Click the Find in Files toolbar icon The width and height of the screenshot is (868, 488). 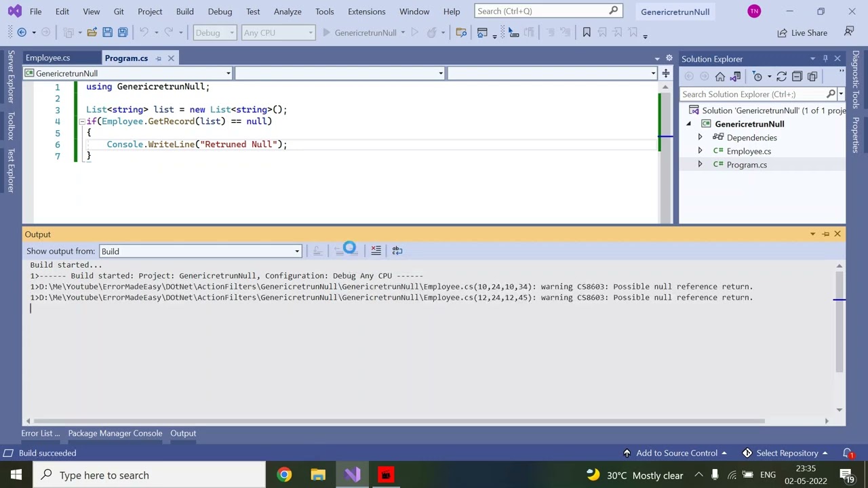(x=461, y=33)
